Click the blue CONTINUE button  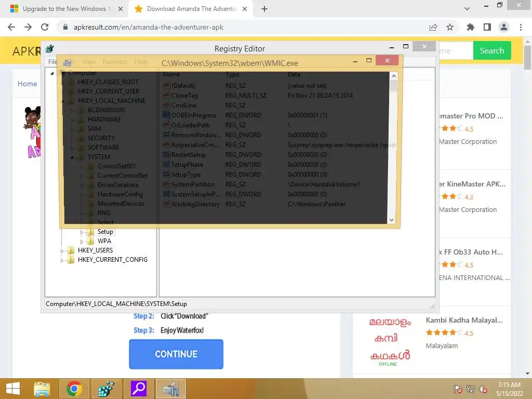pyautogui.click(x=176, y=354)
